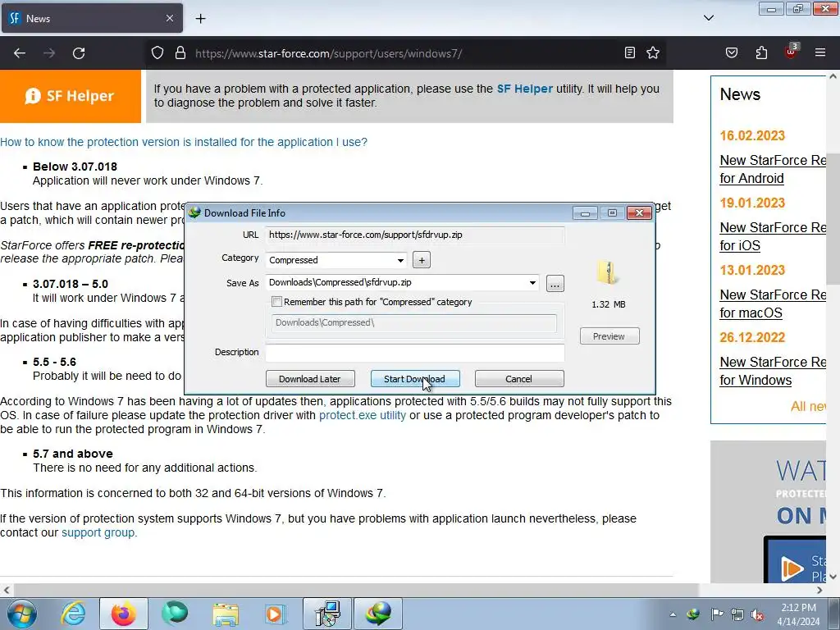This screenshot has width=840, height=630.
Task: Click the WATCH PROTECTED promo thumbnail
Action: 768,512
